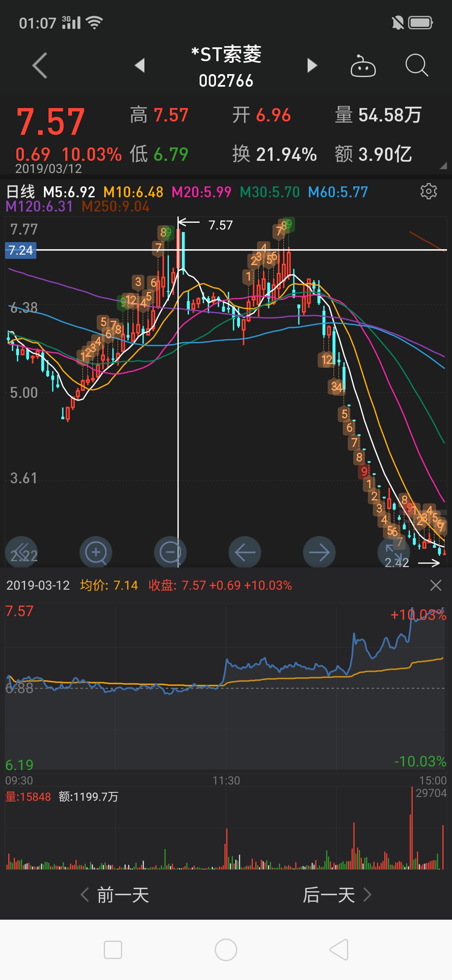Close the intraday detail panel

point(436,585)
